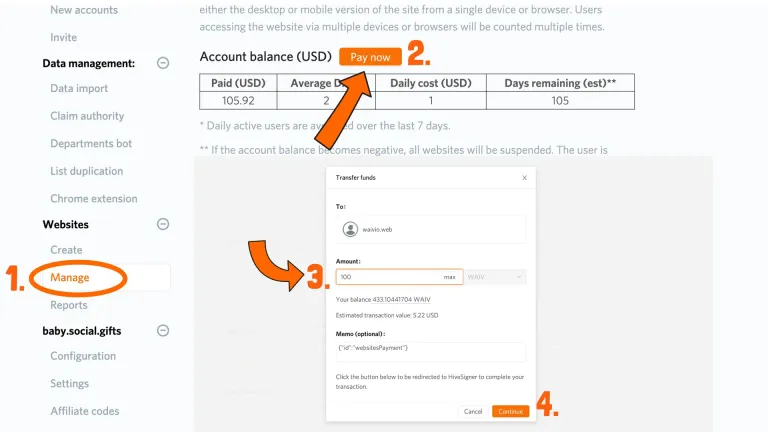Click the orange Pay now button
The height and width of the screenshot is (432, 768).
click(x=370, y=57)
